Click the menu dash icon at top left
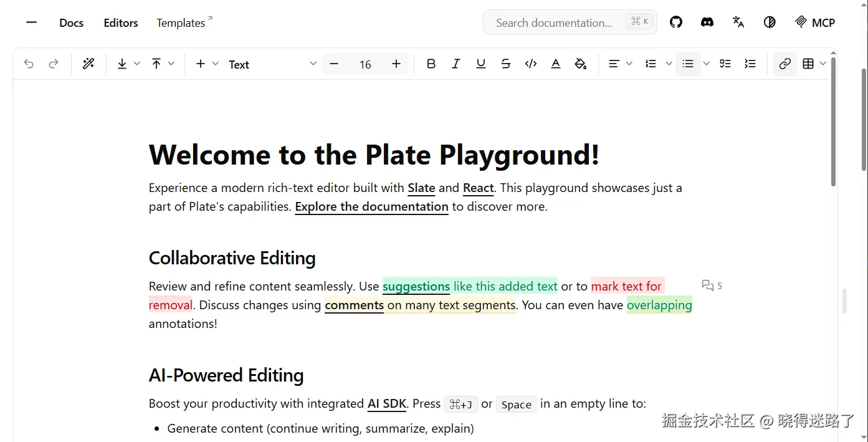 pyautogui.click(x=31, y=22)
